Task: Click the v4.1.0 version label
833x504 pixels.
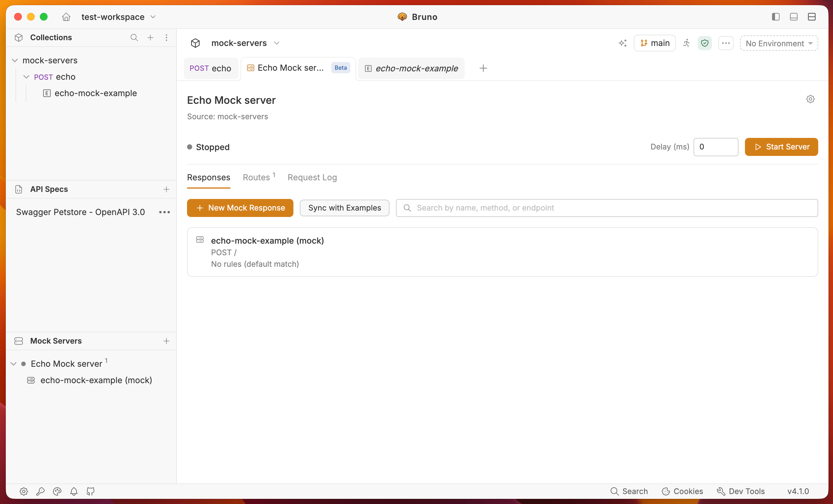Action: (798, 491)
